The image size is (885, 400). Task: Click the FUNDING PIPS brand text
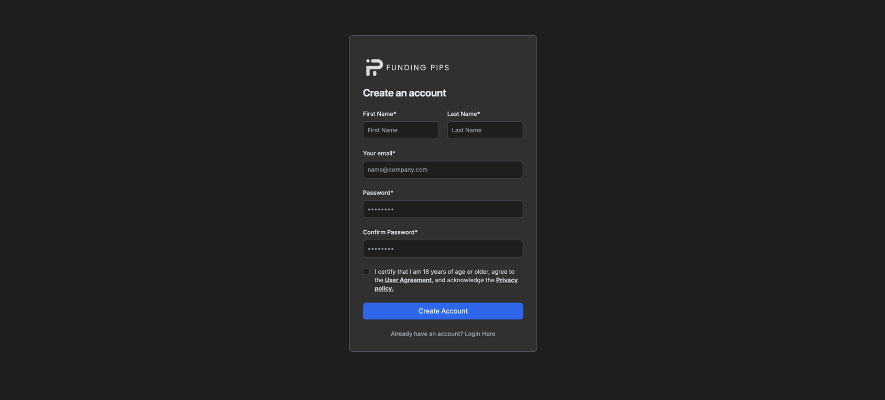click(418, 68)
